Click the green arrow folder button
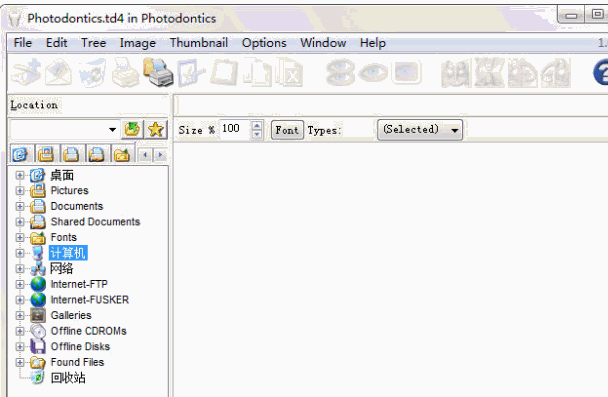The height and width of the screenshot is (397, 608). click(x=132, y=129)
